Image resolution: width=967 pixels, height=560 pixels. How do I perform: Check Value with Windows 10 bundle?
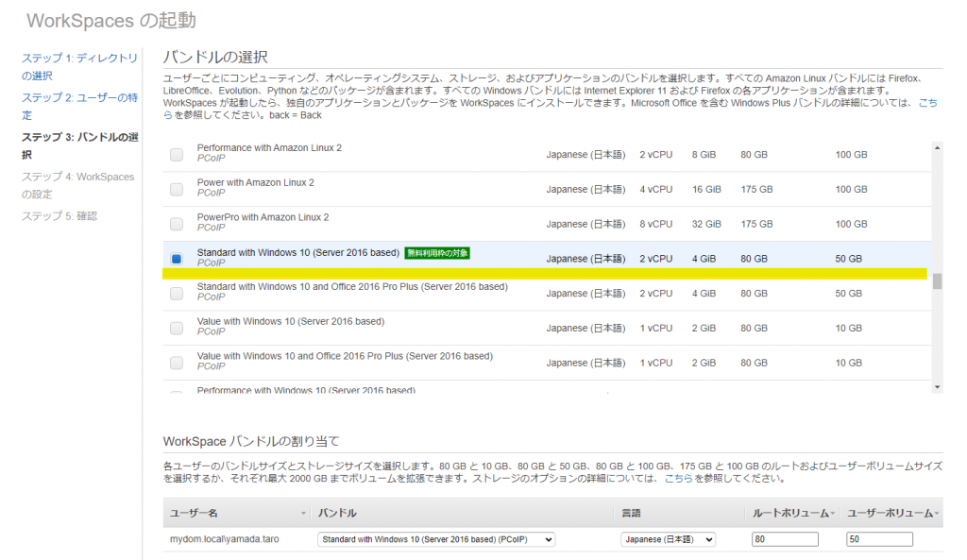click(x=177, y=328)
